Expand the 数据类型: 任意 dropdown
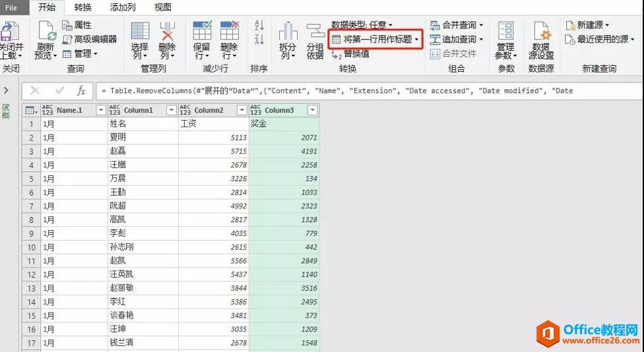Screen dimensions: 644x352 pos(362,25)
